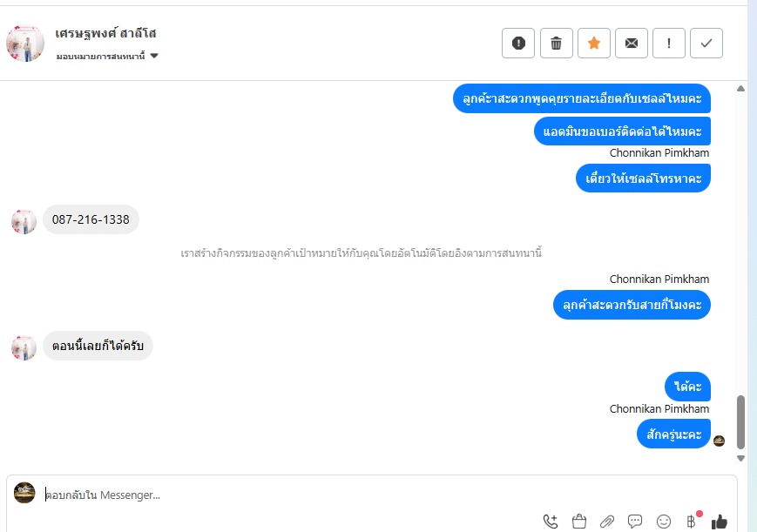Open the emoji picker smiley icon

click(x=663, y=522)
